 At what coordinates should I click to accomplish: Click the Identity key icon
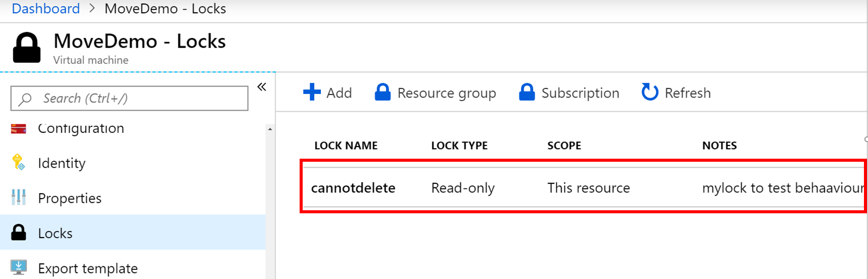tap(19, 163)
